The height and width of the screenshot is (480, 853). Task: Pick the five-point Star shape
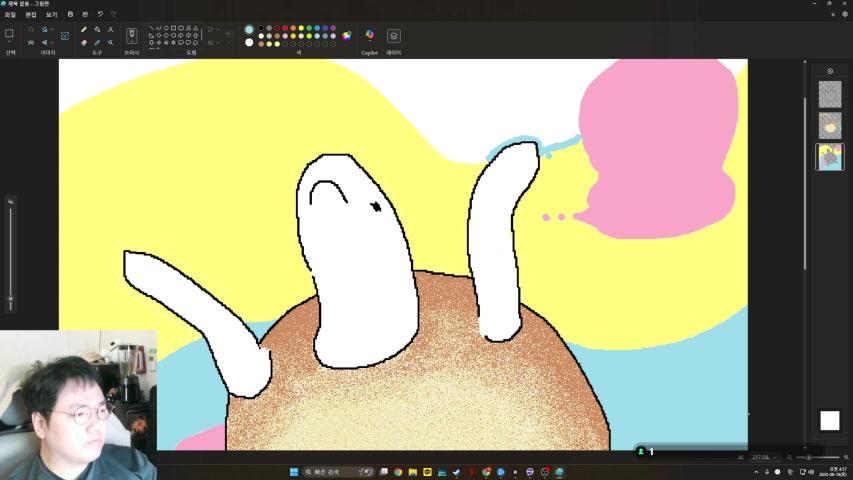point(166,42)
